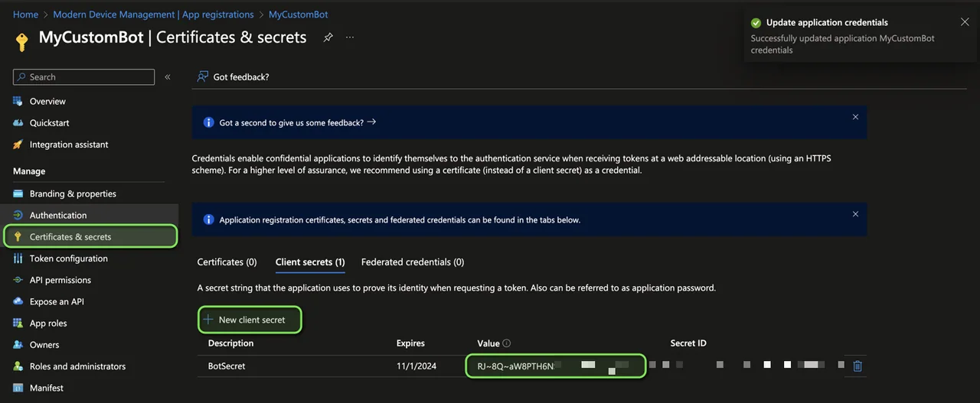Click the Secret ID column header
The height and width of the screenshot is (403, 980).
(x=688, y=343)
